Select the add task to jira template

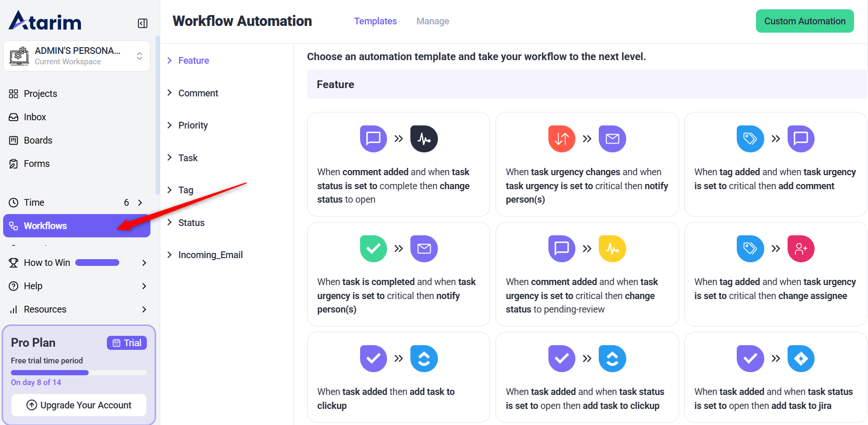click(x=775, y=377)
